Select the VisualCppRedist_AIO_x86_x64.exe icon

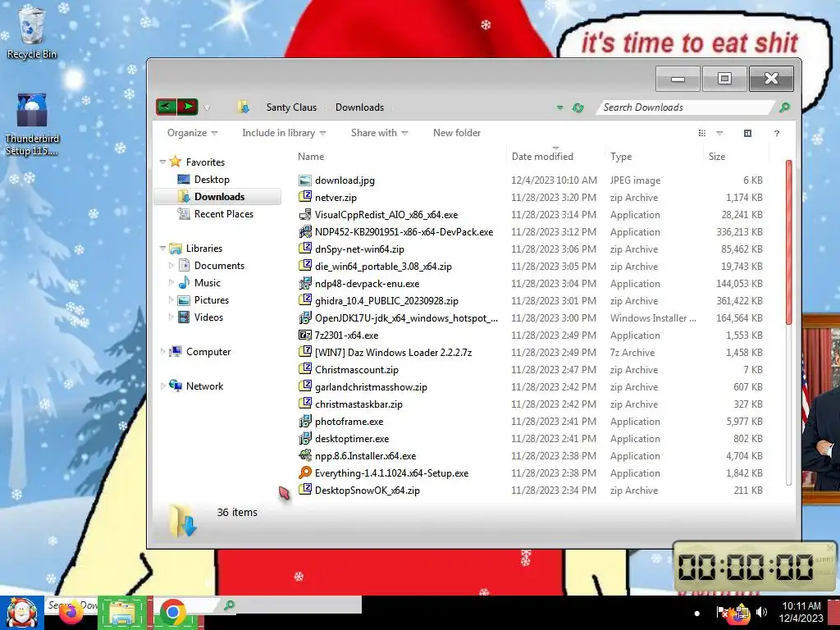(x=305, y=215)
